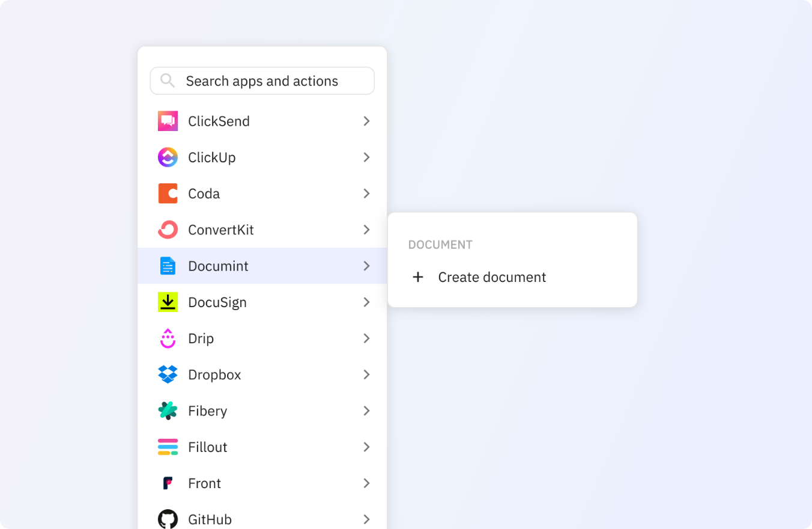
Task: Expand the ClickSend chevron arrow
Action: (366, 121)
